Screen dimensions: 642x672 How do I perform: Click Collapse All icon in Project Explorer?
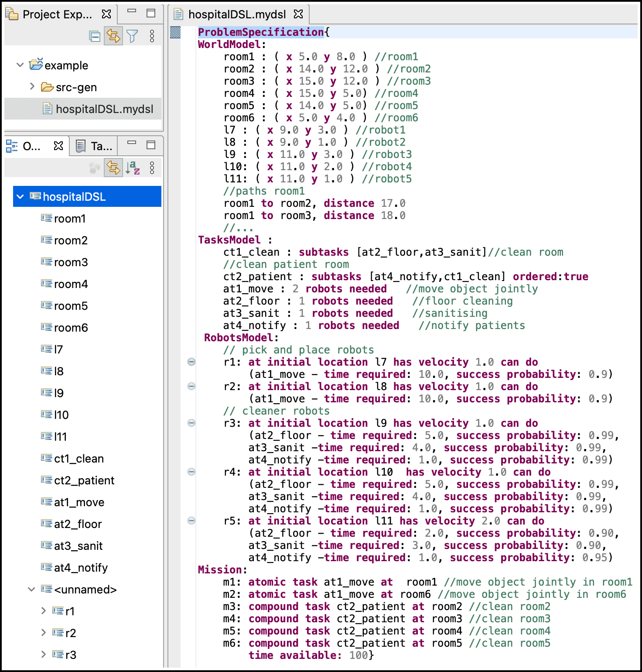(x=95, y=36)
